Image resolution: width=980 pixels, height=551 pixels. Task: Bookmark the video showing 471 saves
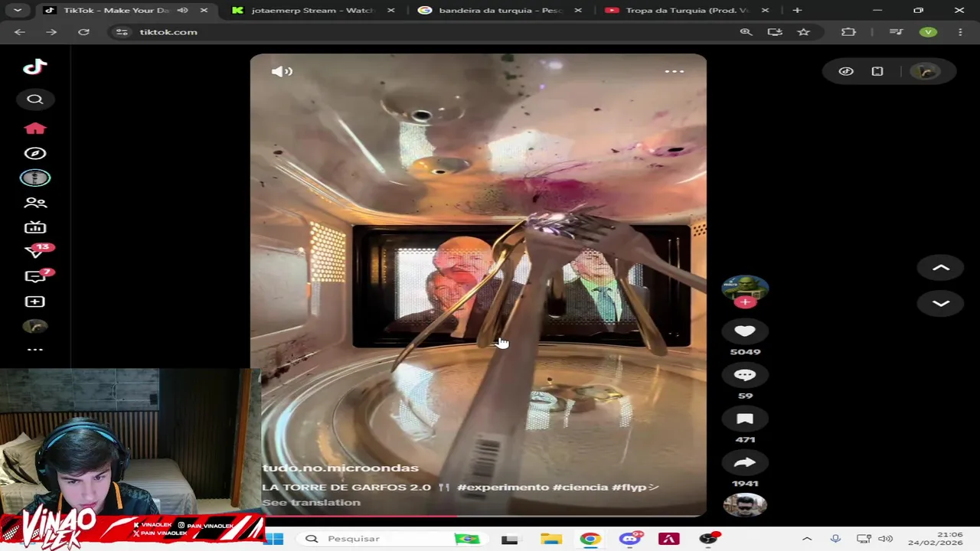point(745,419)
